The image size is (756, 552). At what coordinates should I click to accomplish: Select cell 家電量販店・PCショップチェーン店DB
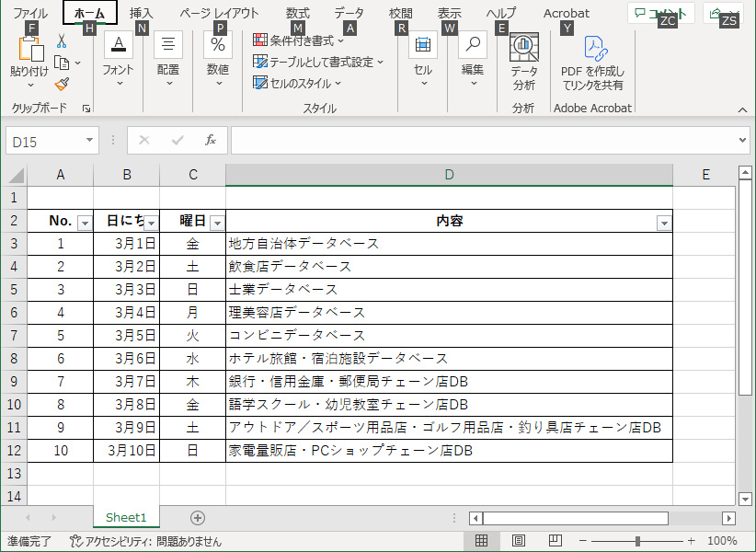coord(449,451)
